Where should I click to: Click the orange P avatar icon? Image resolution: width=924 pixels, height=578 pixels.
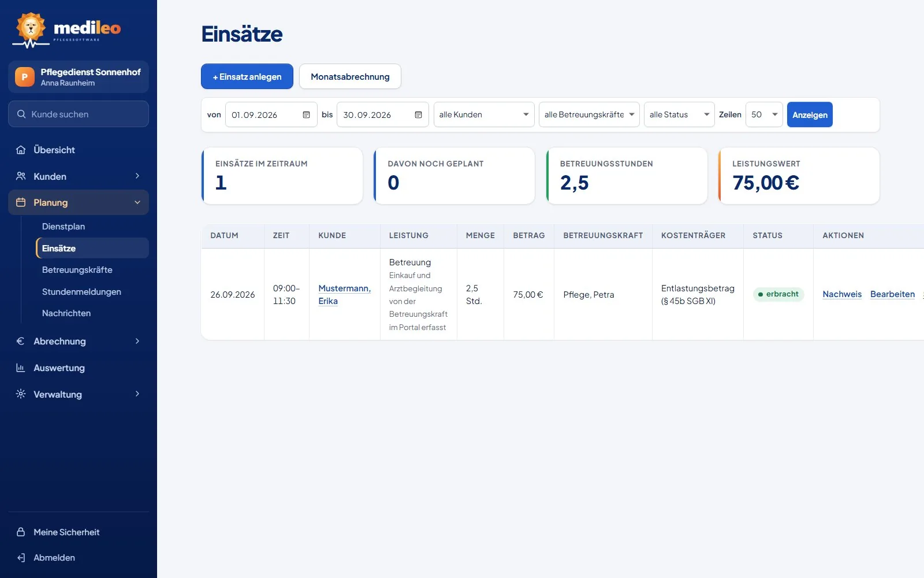pyautogui.click(x=24, y=77)
